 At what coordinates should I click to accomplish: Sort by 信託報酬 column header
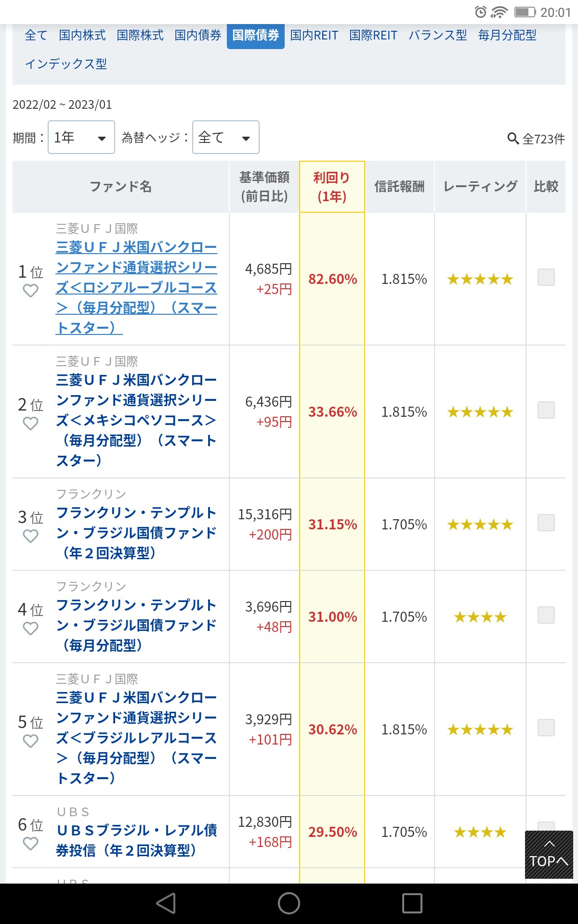pyautogui.click(x=399, y=187)
